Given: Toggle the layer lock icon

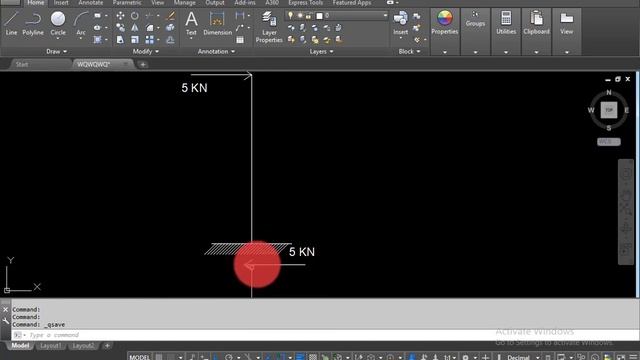Looking at the screenshot, I should pyautogui.click(x=309, y=16).
